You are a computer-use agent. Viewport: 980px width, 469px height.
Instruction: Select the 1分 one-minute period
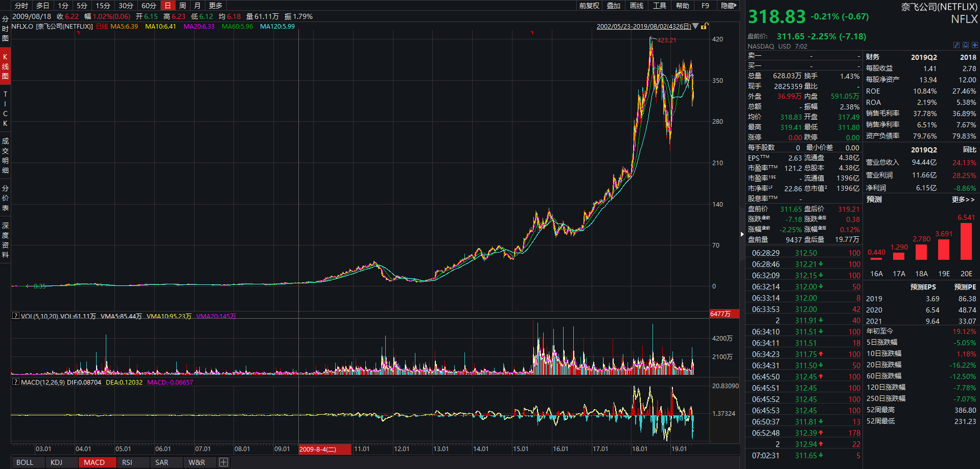pyautogui.click(x=63, y=6)
